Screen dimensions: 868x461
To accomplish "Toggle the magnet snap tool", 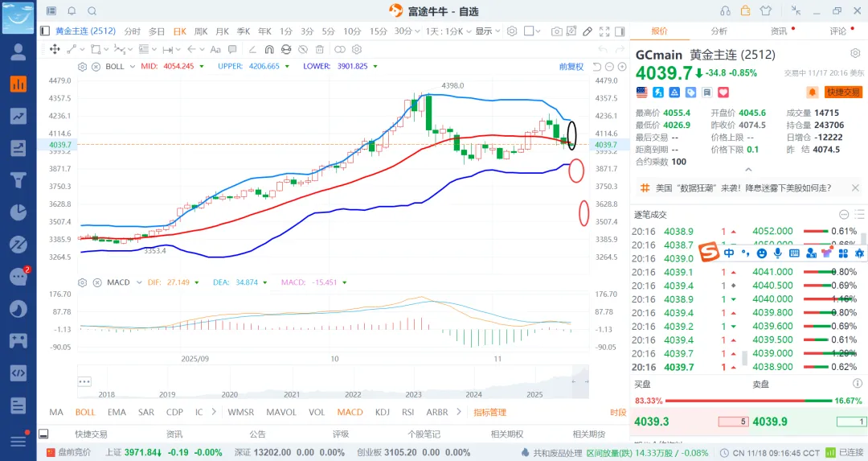I will (269, 49).
